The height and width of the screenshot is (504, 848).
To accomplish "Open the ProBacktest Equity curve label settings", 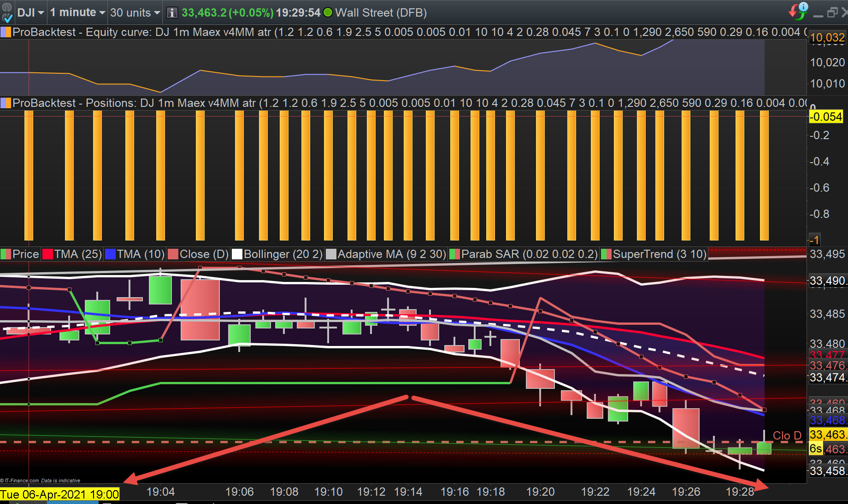I will coord(410,32).
